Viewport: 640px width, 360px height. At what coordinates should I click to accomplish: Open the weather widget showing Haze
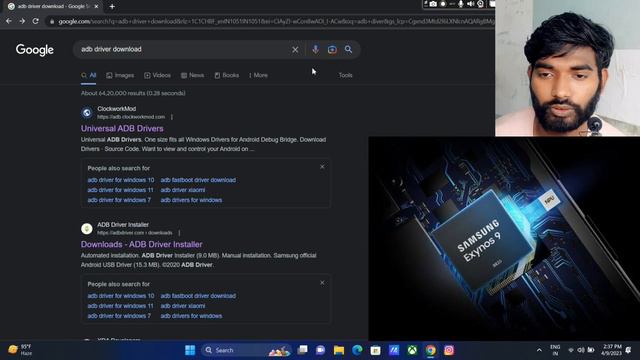click(x=20, y=350)
